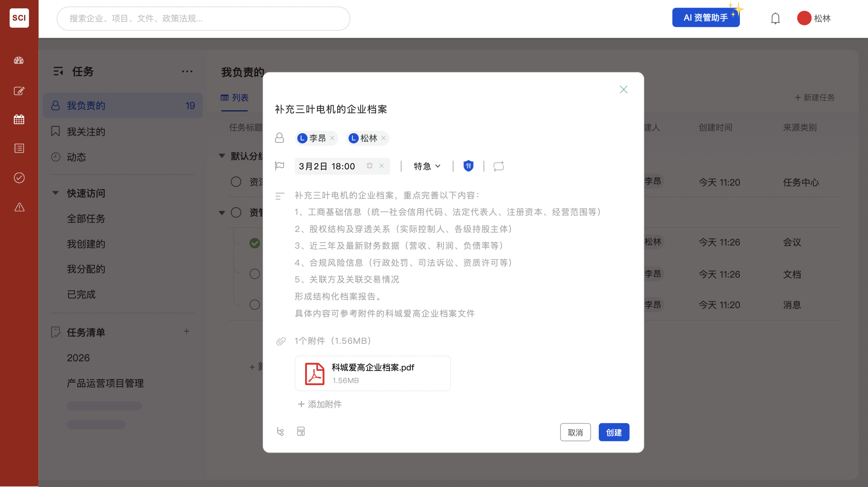
Task: Click the attachment paperclip icon
Action: [x=281, y=341]
